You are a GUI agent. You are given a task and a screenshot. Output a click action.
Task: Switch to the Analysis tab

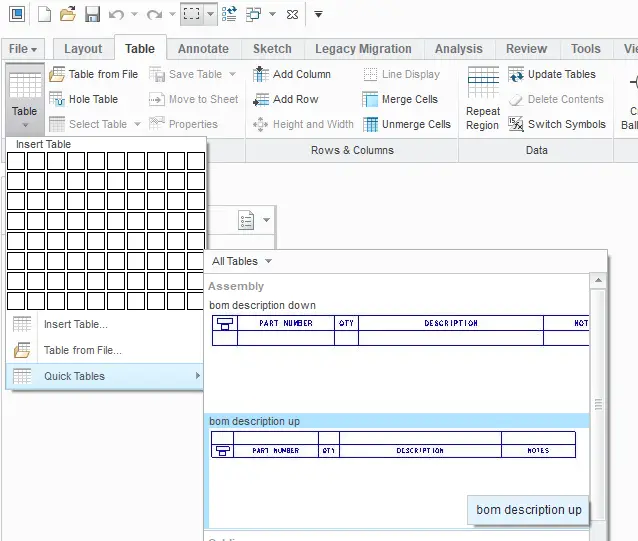tap(459, 49)
